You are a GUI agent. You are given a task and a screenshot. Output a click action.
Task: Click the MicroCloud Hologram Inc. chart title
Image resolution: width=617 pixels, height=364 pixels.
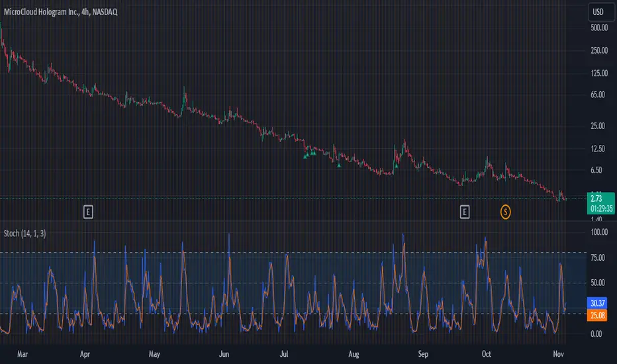click(61, 12)
